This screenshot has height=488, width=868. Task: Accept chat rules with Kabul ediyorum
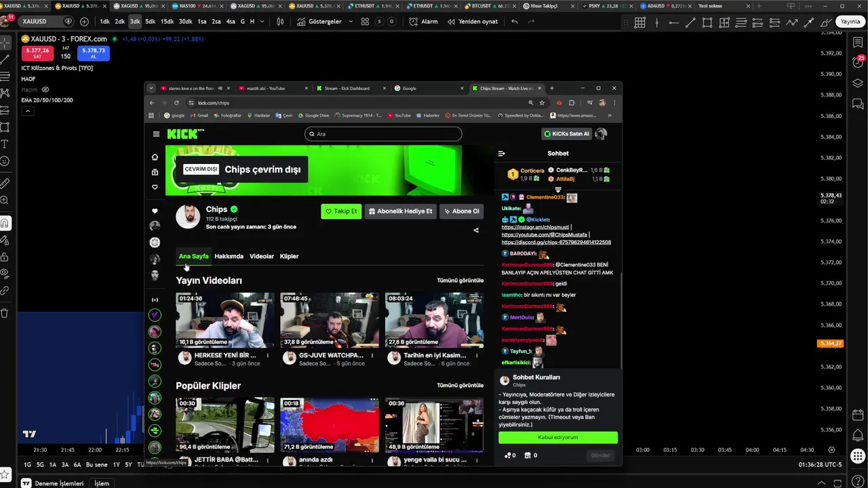[x=557, y=437]
